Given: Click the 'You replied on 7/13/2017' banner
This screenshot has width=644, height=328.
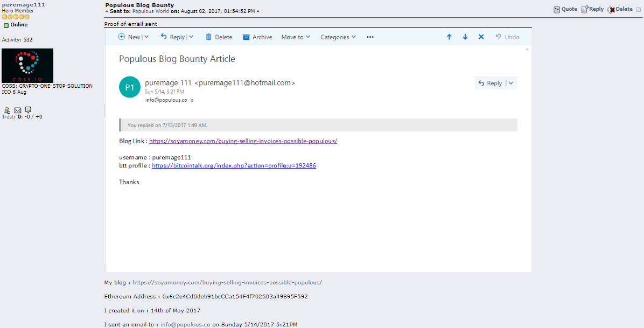Looking at the screenshot, I should [318, 125].
